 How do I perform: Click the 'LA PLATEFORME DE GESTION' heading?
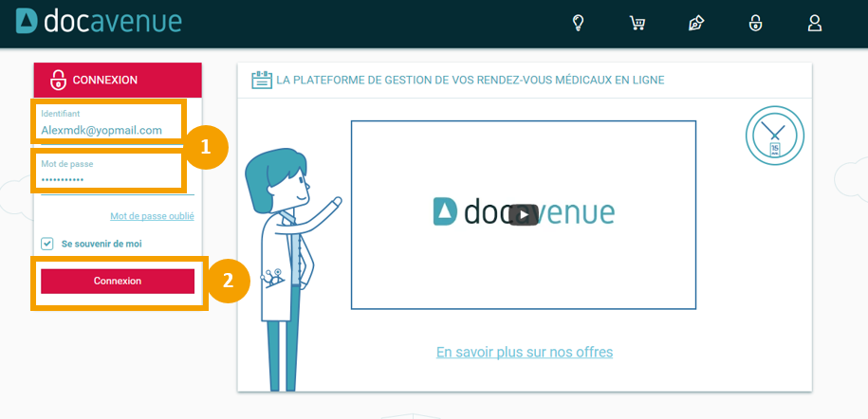470,80
